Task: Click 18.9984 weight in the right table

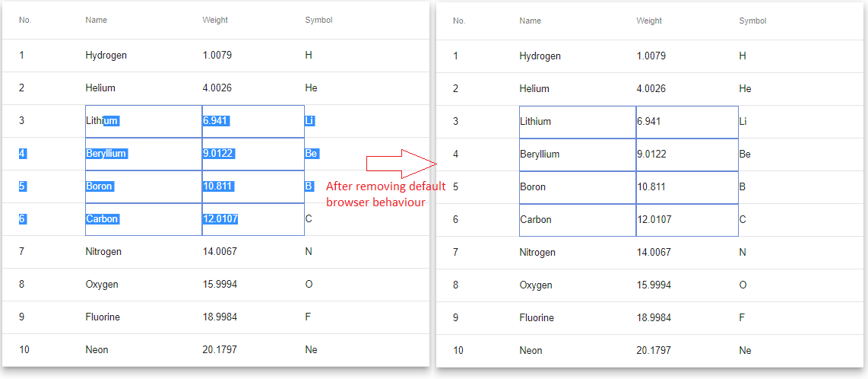Action: click(x=654, y=318)
